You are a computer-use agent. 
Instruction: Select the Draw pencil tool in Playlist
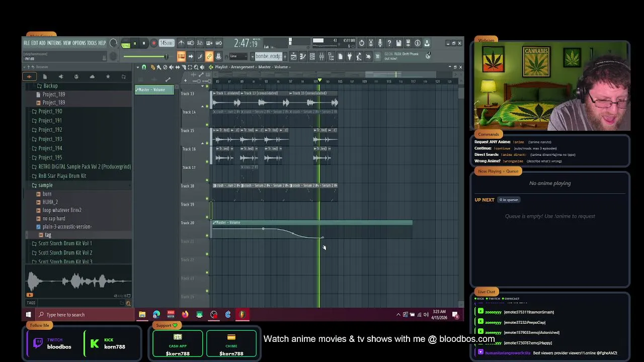pos(153,67)
